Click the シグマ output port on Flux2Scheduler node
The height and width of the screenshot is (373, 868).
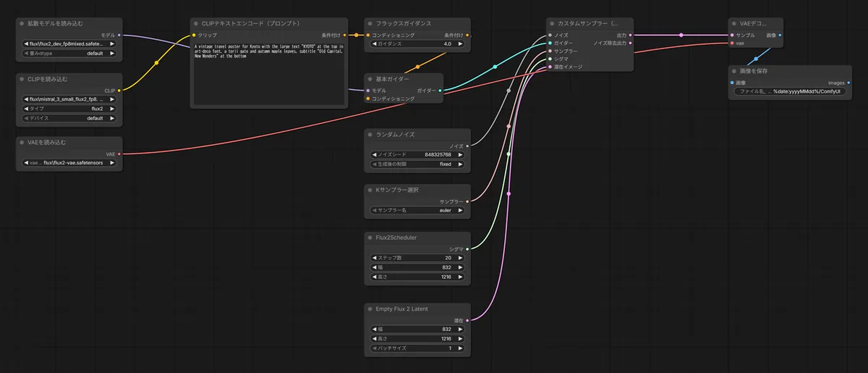click(x=468, y=248)
